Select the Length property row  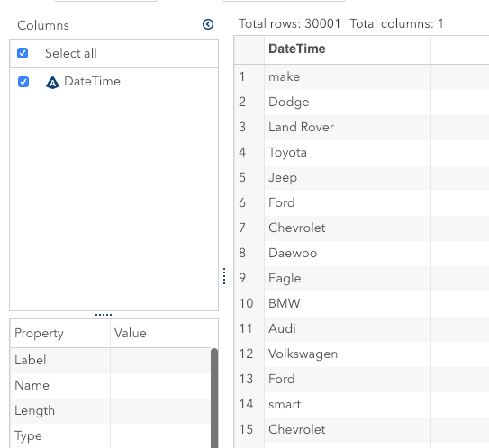[x=111, y=411]
